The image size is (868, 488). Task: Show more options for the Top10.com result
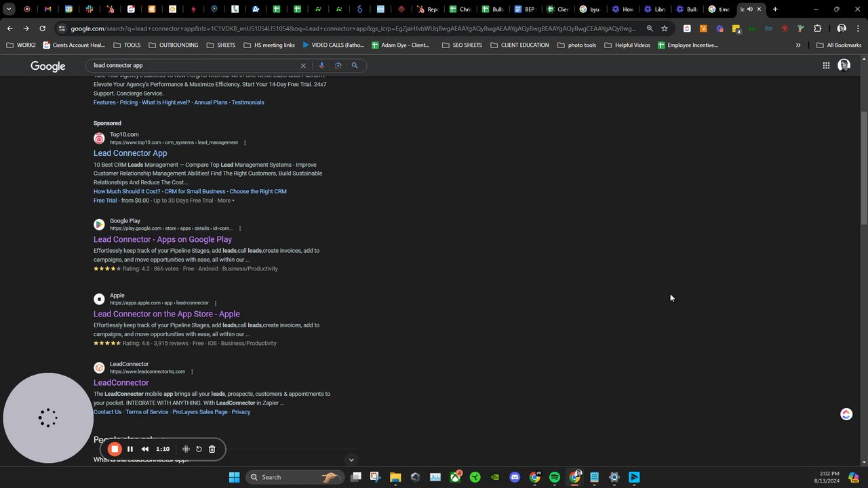coord(245,143)
